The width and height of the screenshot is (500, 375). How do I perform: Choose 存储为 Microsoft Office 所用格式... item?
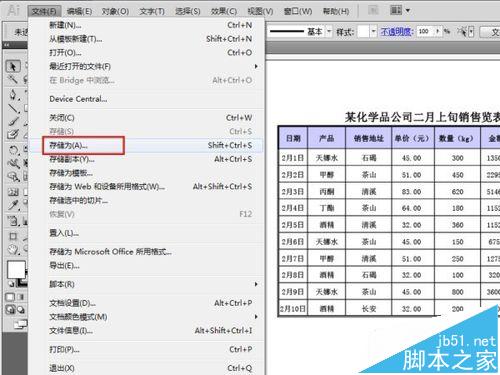147,252
